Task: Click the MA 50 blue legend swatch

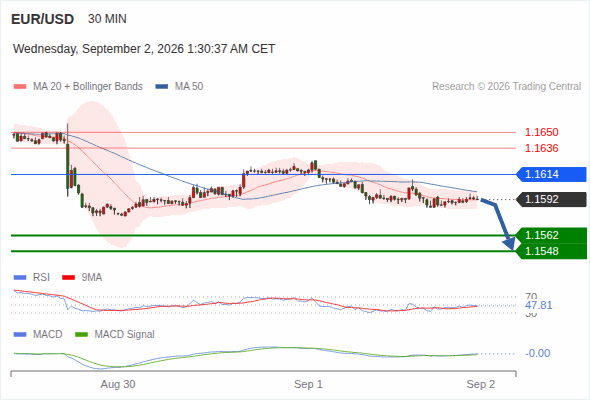Action: pos(162,87)
